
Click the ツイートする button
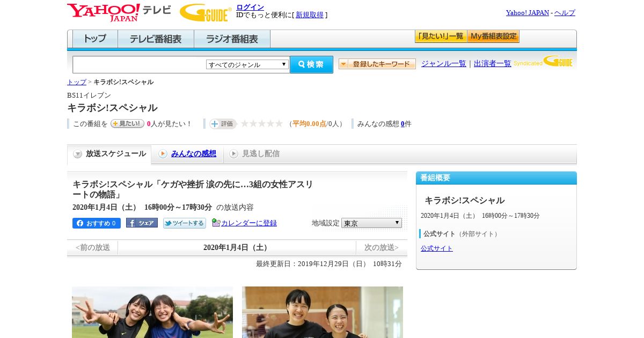coord(185,223)
